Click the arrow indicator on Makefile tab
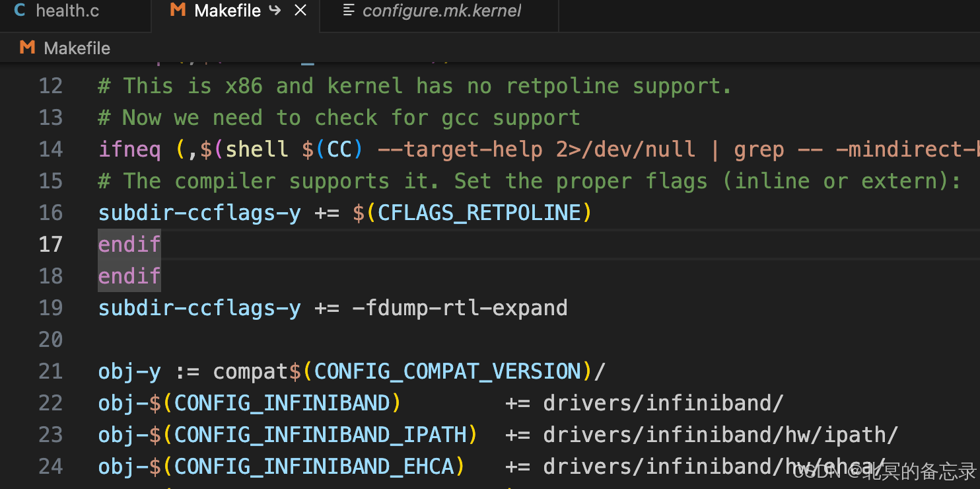980x489 pixels. click(275, 11)
